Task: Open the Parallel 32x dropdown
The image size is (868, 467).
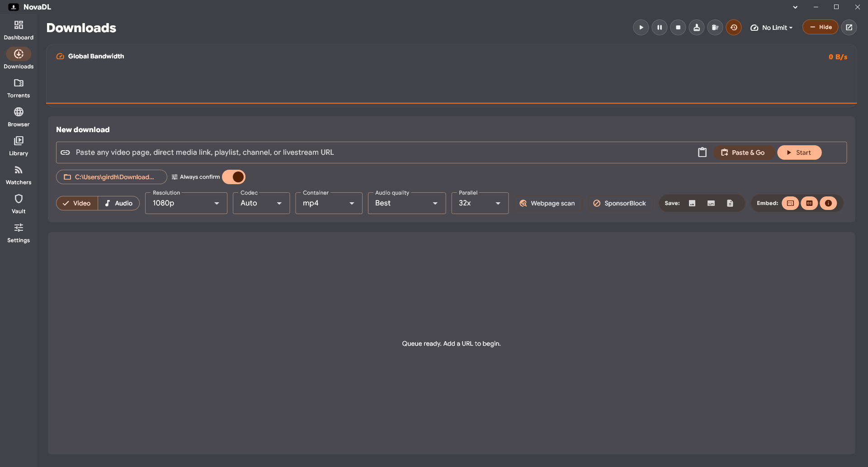Action: pos(480,203)
